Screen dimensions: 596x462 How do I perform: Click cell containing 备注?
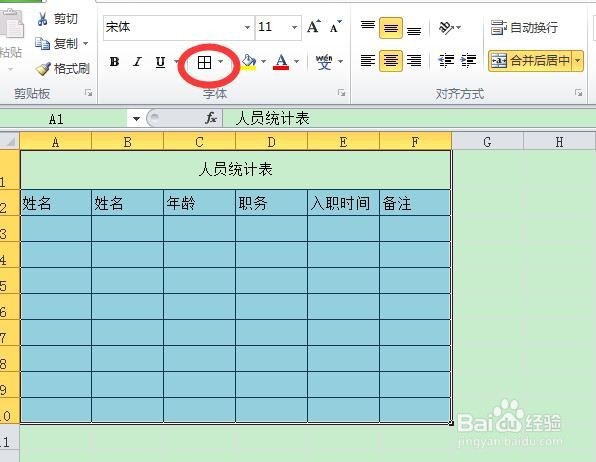tap(415, 203)
